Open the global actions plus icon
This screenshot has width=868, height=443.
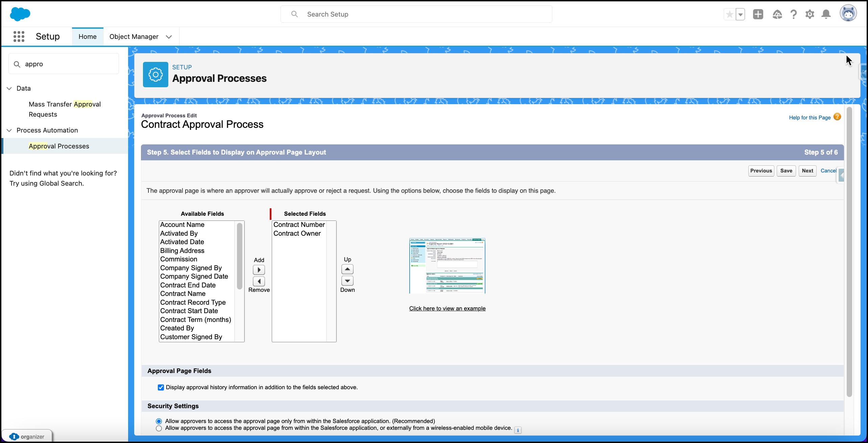tap(758, 14)
